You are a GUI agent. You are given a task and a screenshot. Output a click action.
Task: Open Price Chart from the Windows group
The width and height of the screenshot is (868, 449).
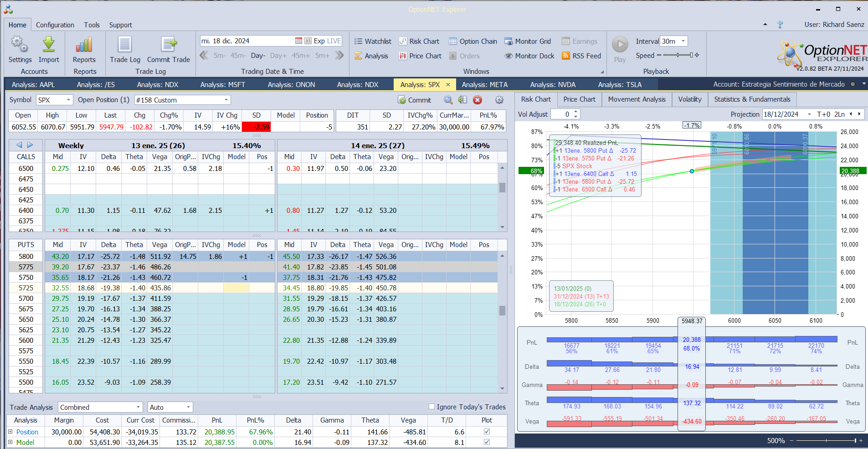[x=420, y=56]
